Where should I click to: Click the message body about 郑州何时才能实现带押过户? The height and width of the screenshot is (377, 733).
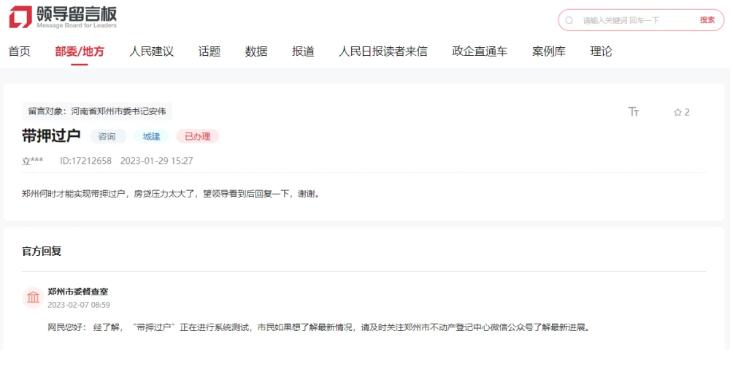coord(172,194)
